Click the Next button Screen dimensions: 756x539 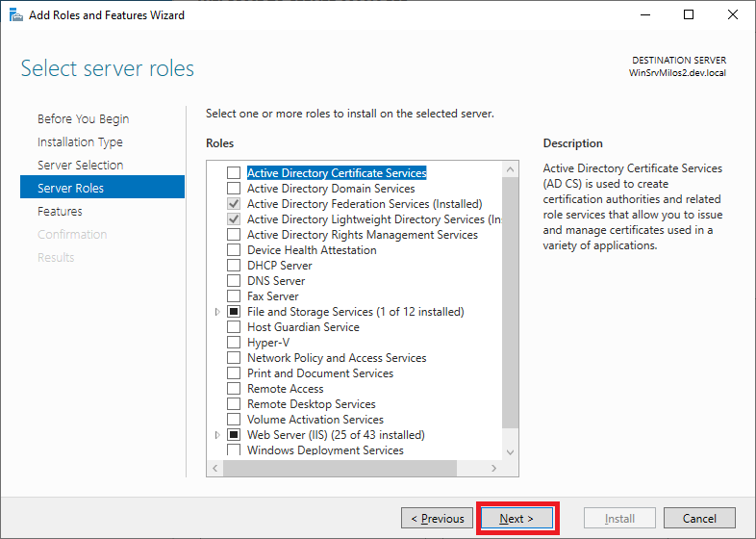coord(518,519)
